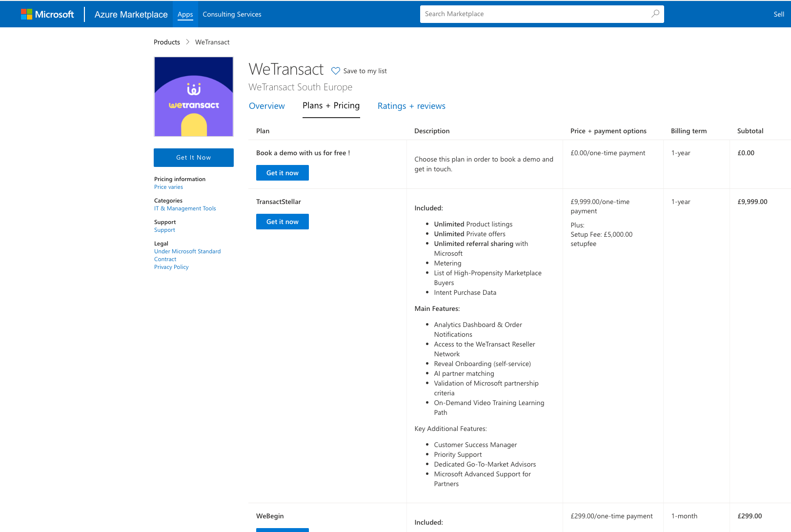Click Book a demo with us plan title

coord(303,153)
